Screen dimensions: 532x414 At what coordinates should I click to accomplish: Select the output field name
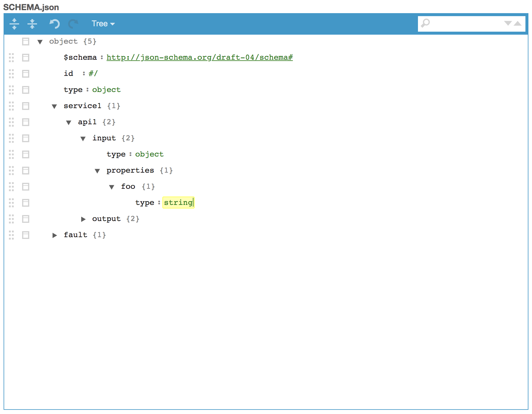point(106,219)
